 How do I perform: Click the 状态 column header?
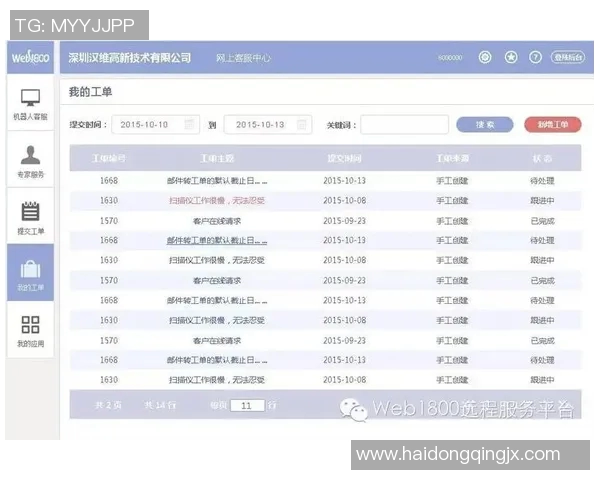[x=542, y=158]
